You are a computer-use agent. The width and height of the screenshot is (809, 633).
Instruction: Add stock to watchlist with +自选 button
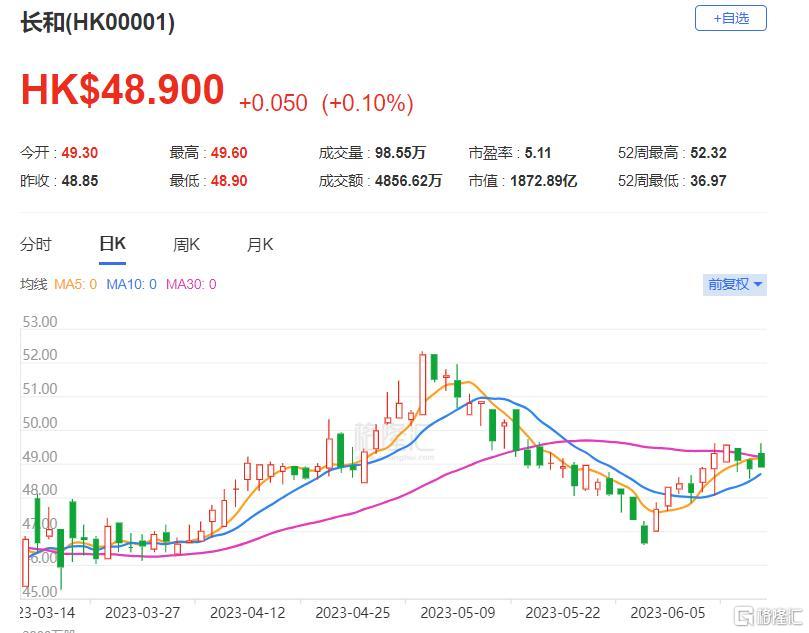coord(731,19)
